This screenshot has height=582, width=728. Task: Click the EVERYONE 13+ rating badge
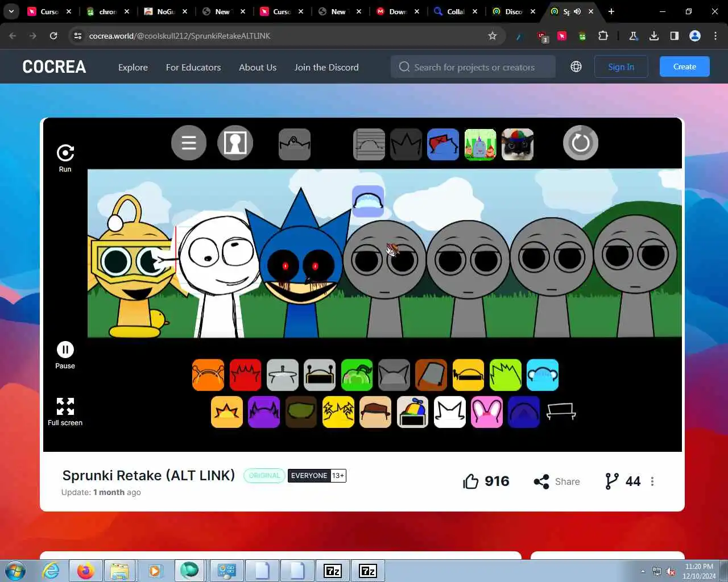click(317, 476)
